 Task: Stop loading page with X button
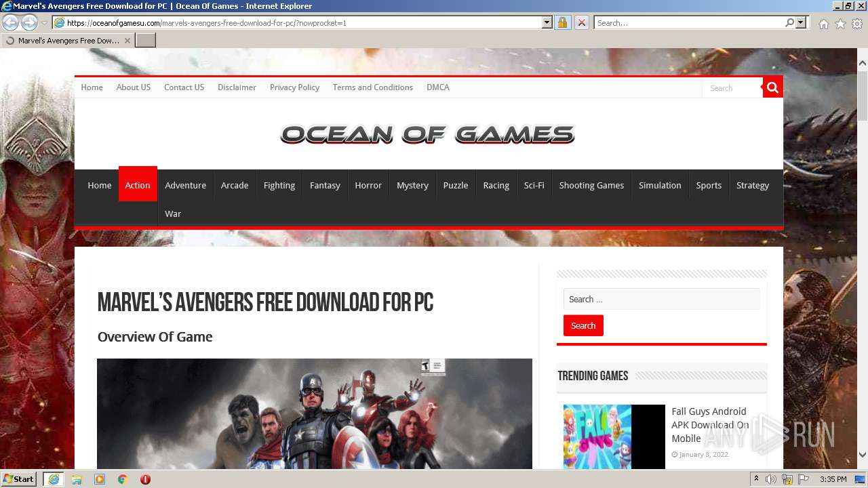[x=581, y=23]
